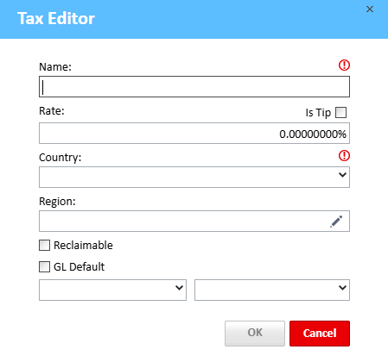The width and height of the screenshot is (388, 362).
Task: Check the GL Default option
Action: tap(44, 267)
